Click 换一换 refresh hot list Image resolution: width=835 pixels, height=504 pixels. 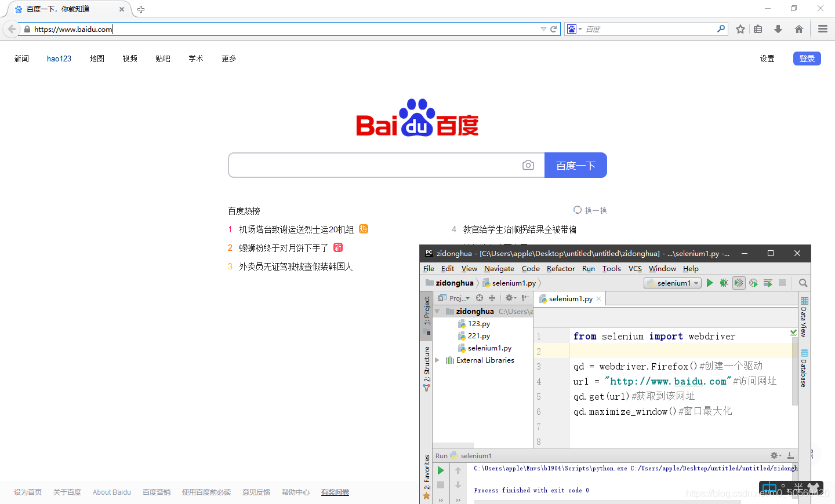coord(590,210)
